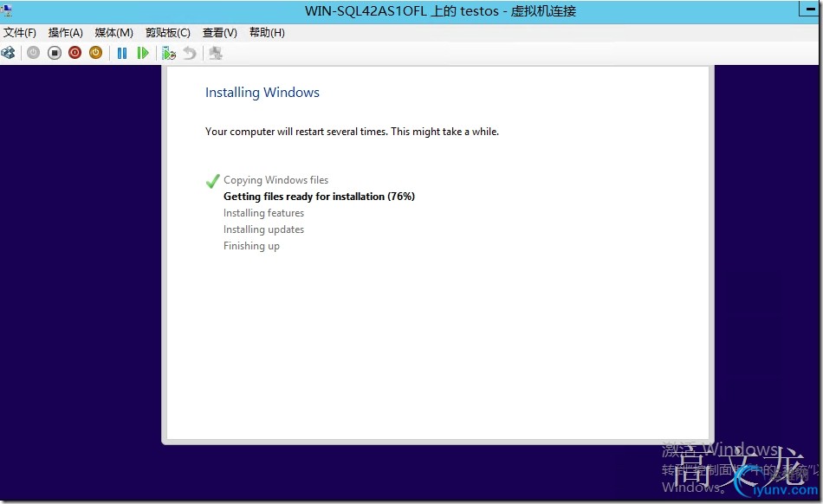Screen dimensions: 823x504
Task: Click the 'Installing updates' step
Action: tap(263, 229)
